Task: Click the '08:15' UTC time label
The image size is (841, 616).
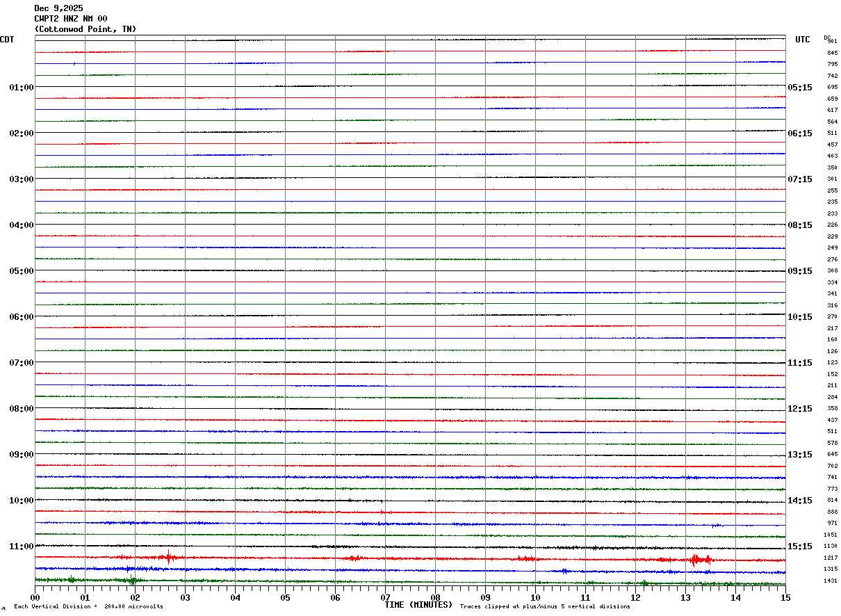Action: click(800, 225)
